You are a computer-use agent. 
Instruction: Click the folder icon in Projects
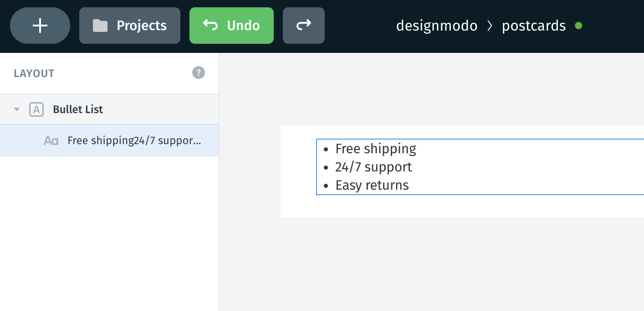coord(100,26)
